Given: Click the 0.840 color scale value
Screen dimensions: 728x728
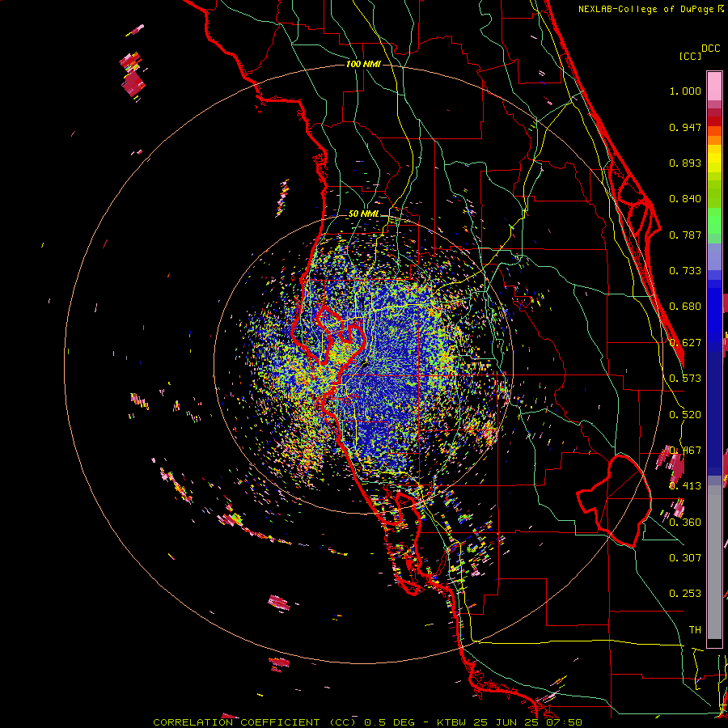Looking at the screenshot, I should [685, 199].
